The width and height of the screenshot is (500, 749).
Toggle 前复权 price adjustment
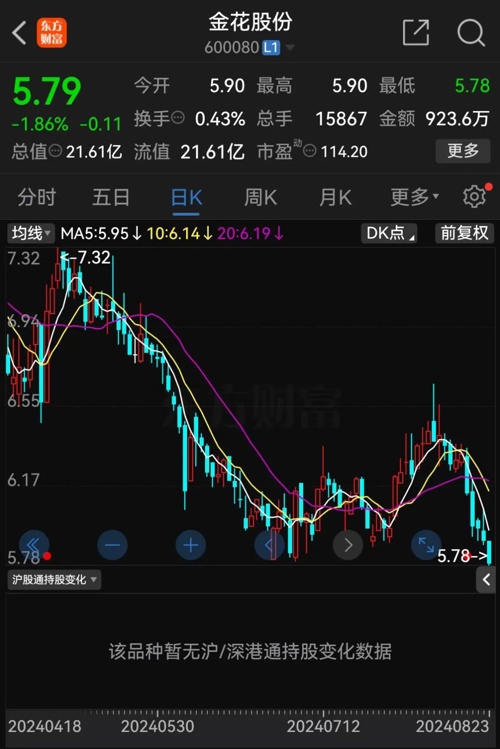tap(464, 233)
